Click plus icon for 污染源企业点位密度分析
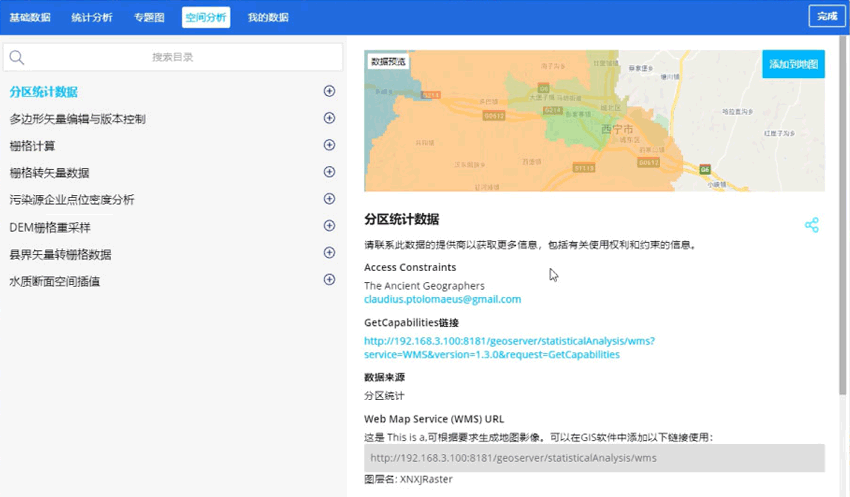Viewport: 850px width, 497px height. coord(329,199)
